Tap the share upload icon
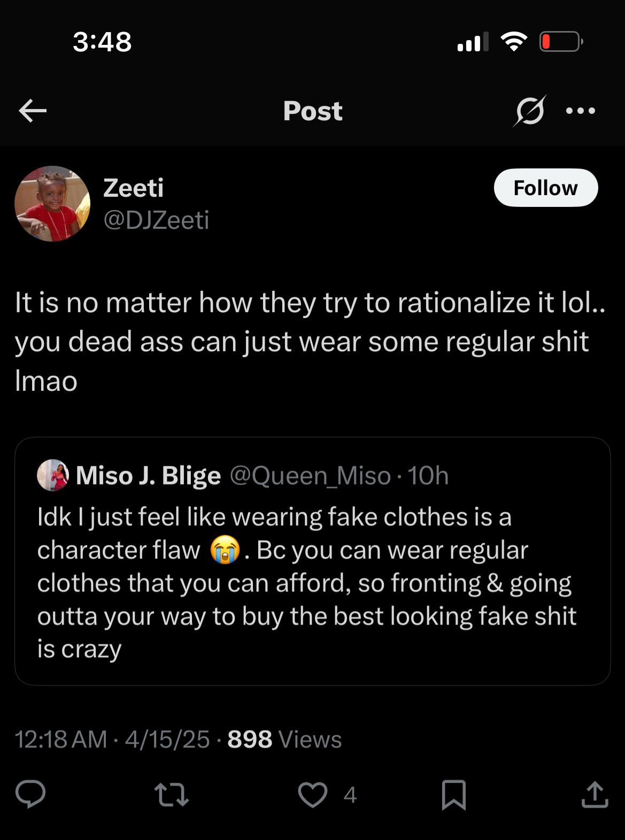The width and height of the screenshot is (625, 840). [x=595, y=794]
